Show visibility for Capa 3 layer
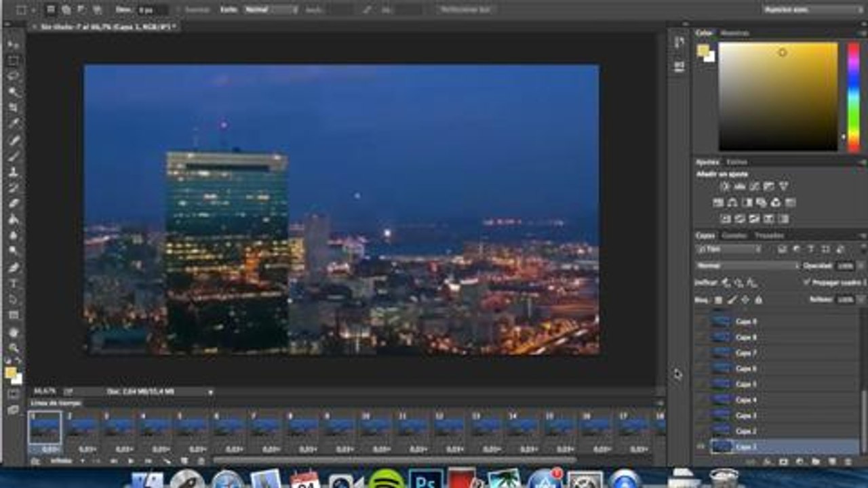Image resolution: width=868 pixels, height=488 pixels. [x=701, y=415]
